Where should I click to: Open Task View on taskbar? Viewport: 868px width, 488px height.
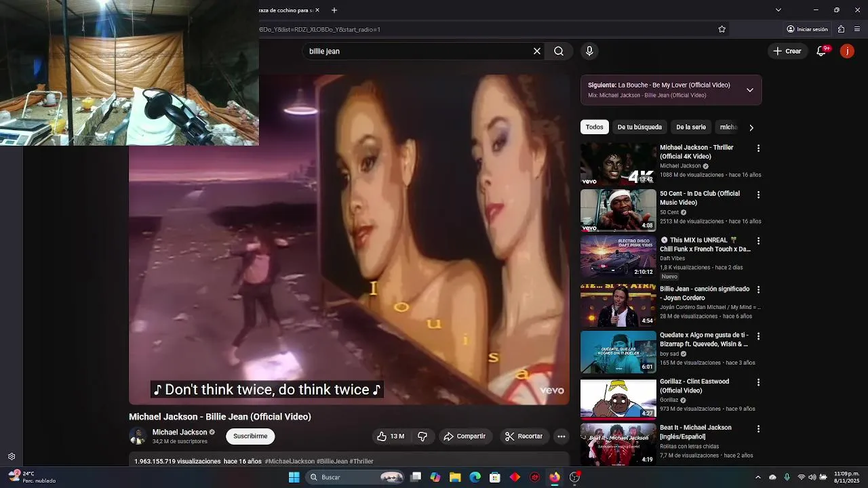[416, 477]
